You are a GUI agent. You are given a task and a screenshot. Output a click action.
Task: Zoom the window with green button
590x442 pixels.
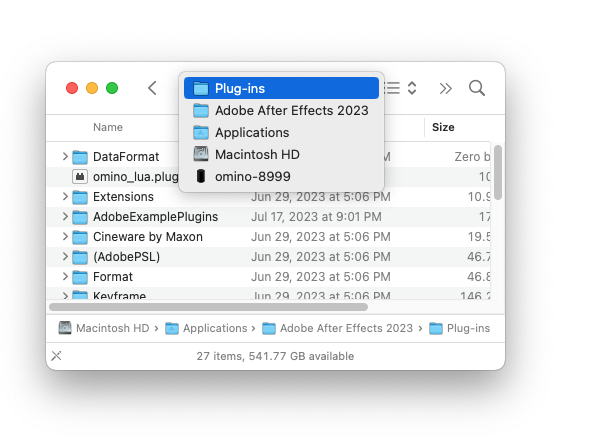coord(112,88)
